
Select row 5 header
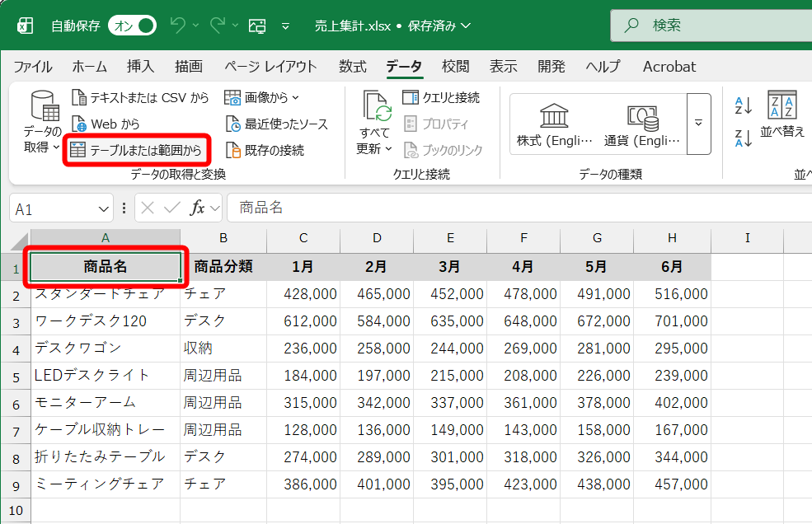16,377
